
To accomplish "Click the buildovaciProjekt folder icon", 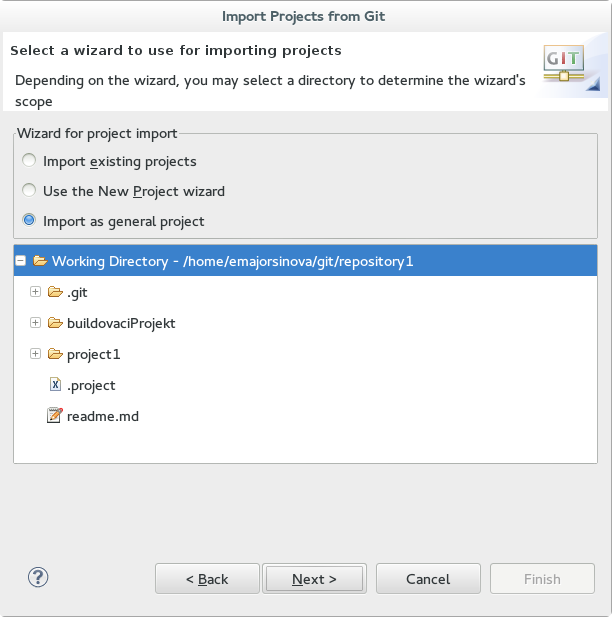I will click(55, 323).
